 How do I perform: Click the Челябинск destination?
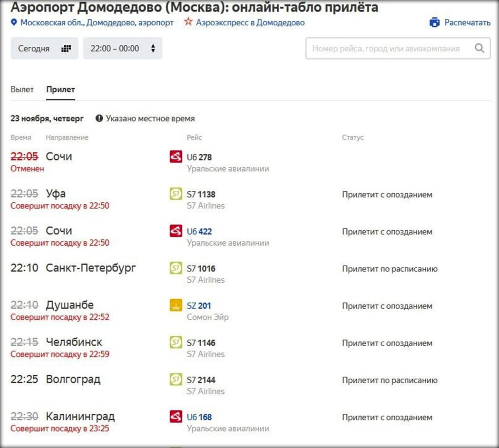[x=74, y=342]
